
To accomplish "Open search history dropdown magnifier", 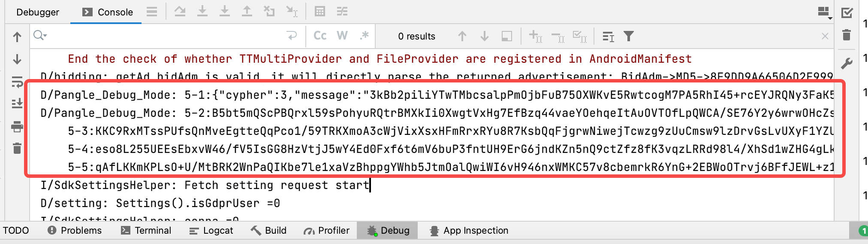I will pos(40,36).
